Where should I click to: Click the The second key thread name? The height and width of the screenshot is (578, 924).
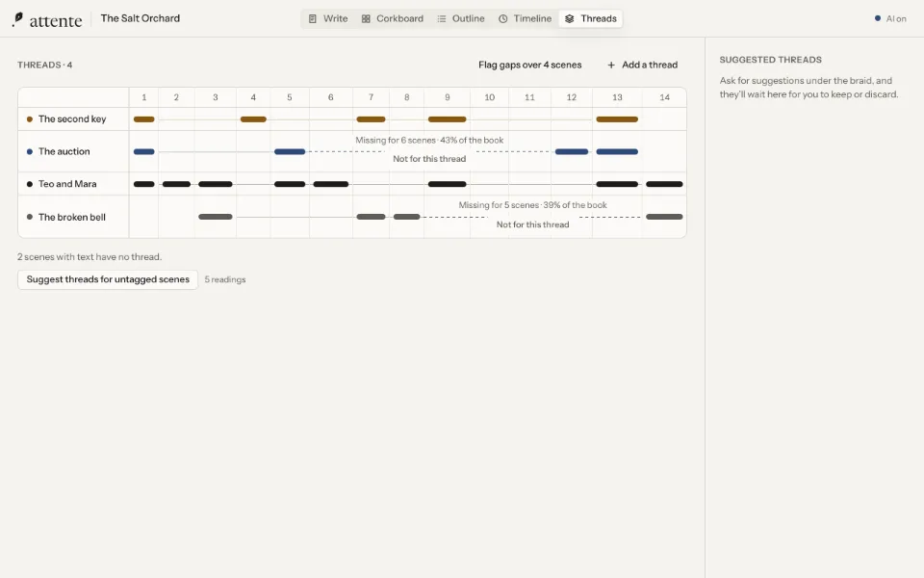(72, 119)
